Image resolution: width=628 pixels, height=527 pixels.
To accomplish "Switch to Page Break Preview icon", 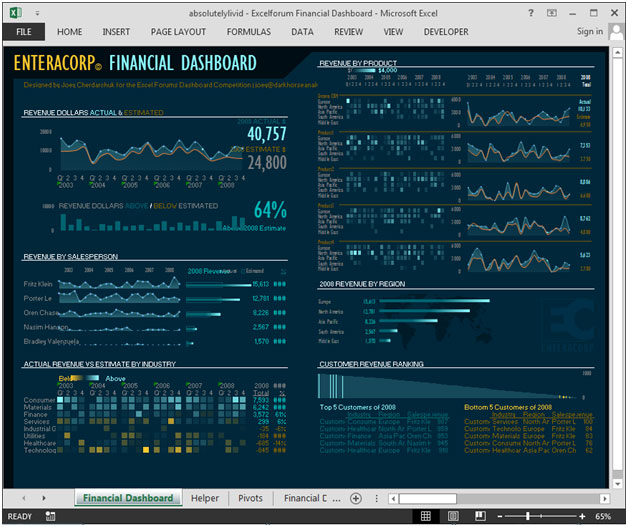I will [x=480, y=516].
